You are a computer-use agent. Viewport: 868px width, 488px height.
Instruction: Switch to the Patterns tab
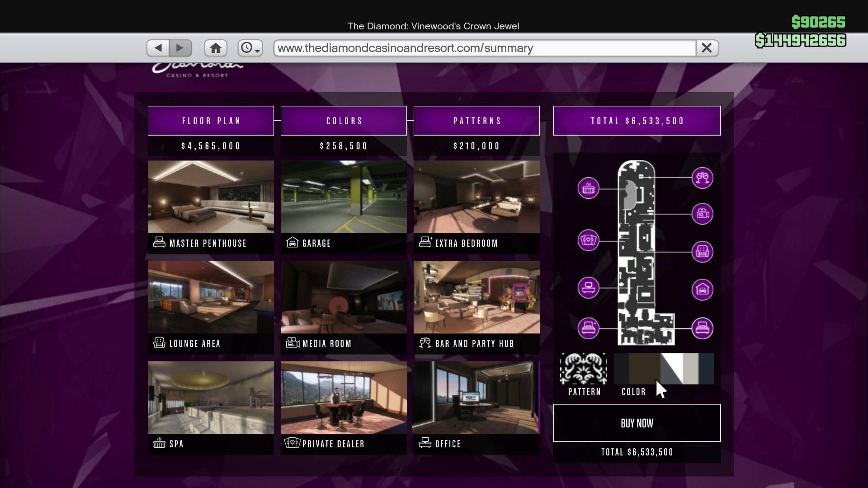click(476, 121)
